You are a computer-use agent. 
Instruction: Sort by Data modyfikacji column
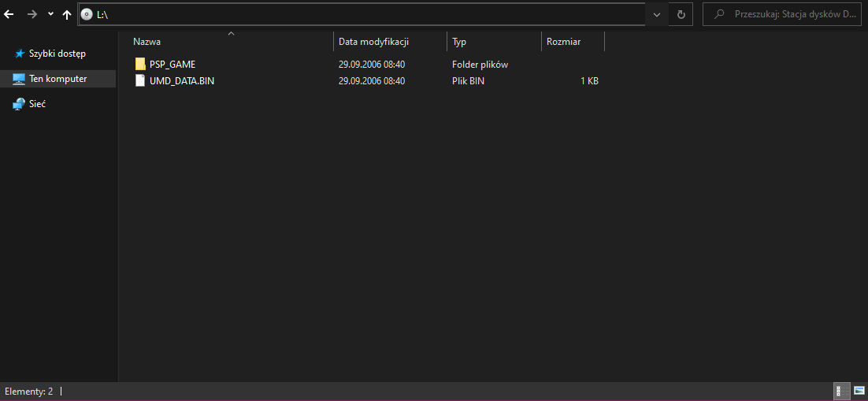[x=373, y=42]
